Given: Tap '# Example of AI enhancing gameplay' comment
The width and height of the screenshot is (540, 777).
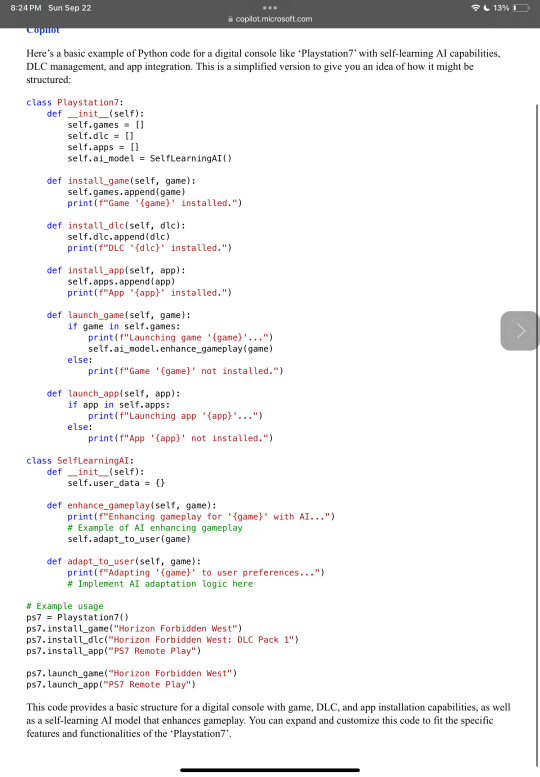Looking at the screenshot, I should click(155, 528).
